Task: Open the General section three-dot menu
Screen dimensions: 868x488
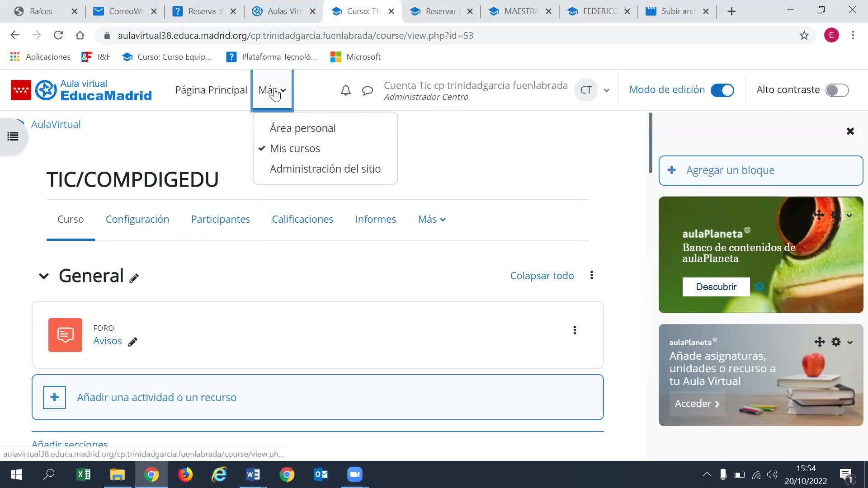Action: (x=591, y=275)
